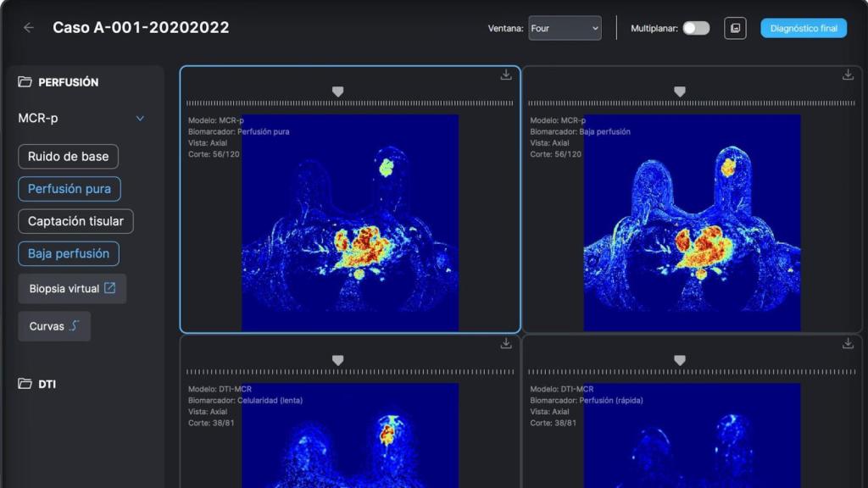Open the Curvas view

[54, 326]
